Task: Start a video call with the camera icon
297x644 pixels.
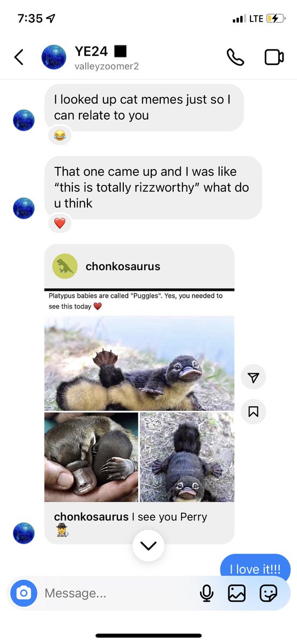Action: click(x=274, y=57)
